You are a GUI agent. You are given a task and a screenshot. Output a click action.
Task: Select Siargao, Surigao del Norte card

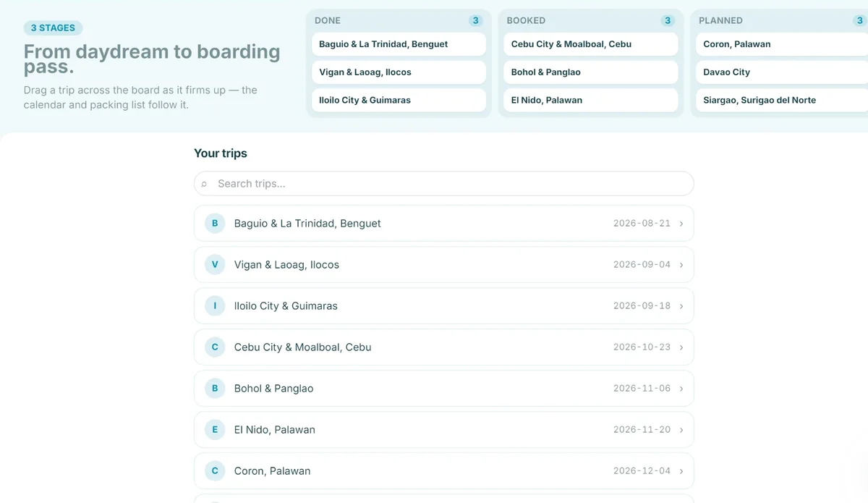783,101
